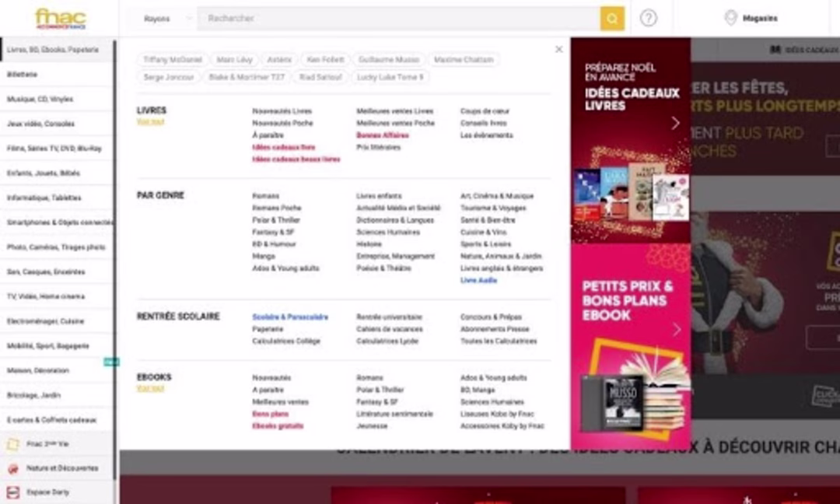Open Son, Casques, Enceintes category

pyautogui.click(x=56, y=271)
